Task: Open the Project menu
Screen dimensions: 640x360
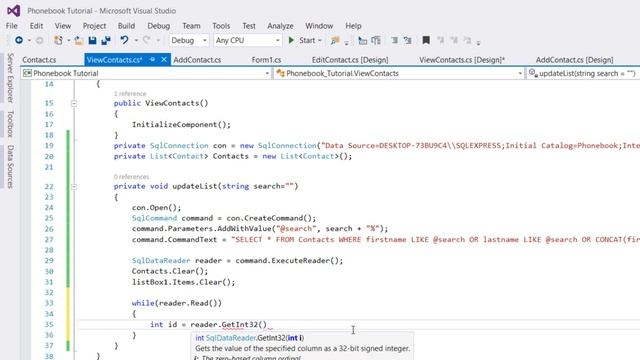Action: point(94,26)
